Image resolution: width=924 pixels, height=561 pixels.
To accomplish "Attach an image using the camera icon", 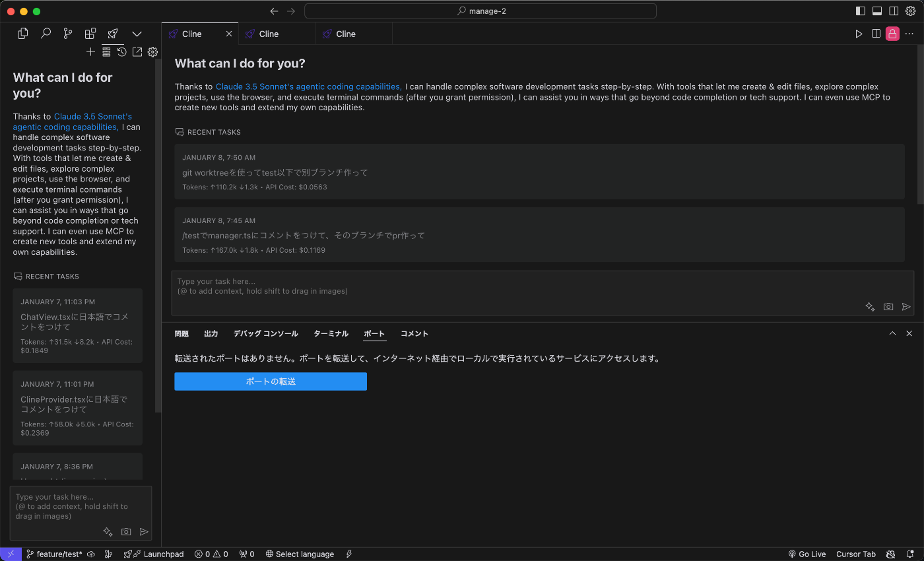I will (888, 306).
